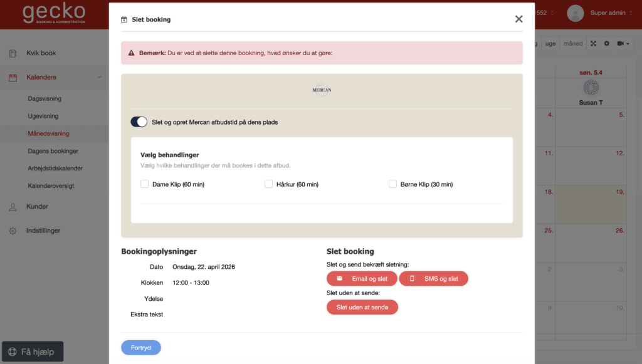Click the Kalendere calendar icon in sidebar
Viewport: 642px width, 364px height.
(x=13, y=78)
